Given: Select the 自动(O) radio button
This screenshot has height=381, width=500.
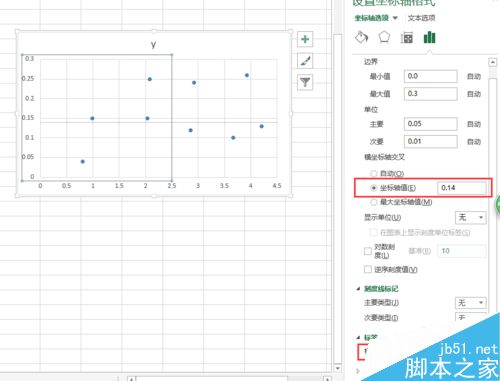Looking at the screenshot, I should click(x=374, y=173).
